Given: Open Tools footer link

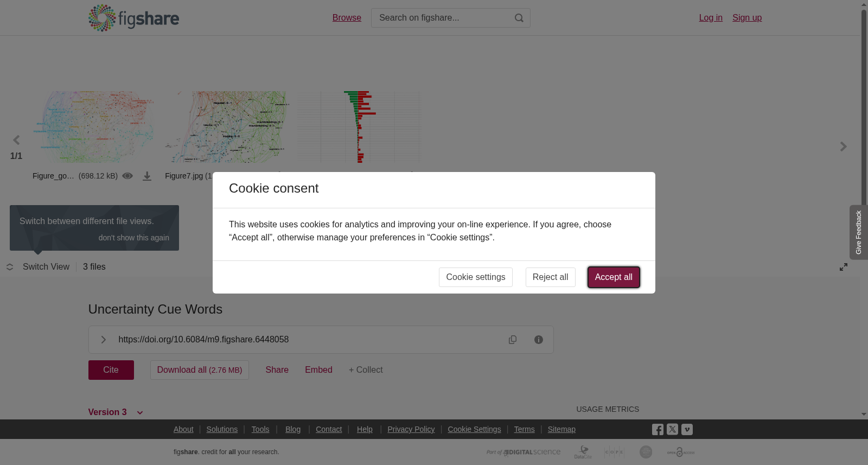Looking at the screenshot, I should pos(260,429).
